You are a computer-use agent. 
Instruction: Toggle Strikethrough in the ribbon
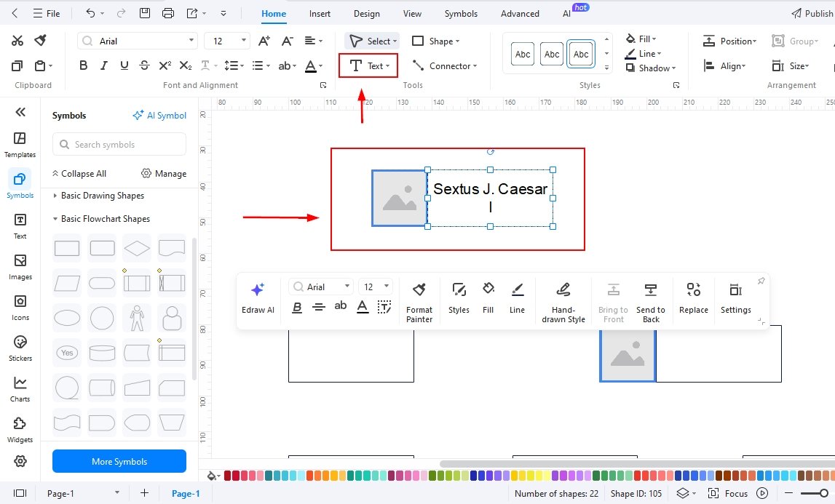(x=144, y=65)
